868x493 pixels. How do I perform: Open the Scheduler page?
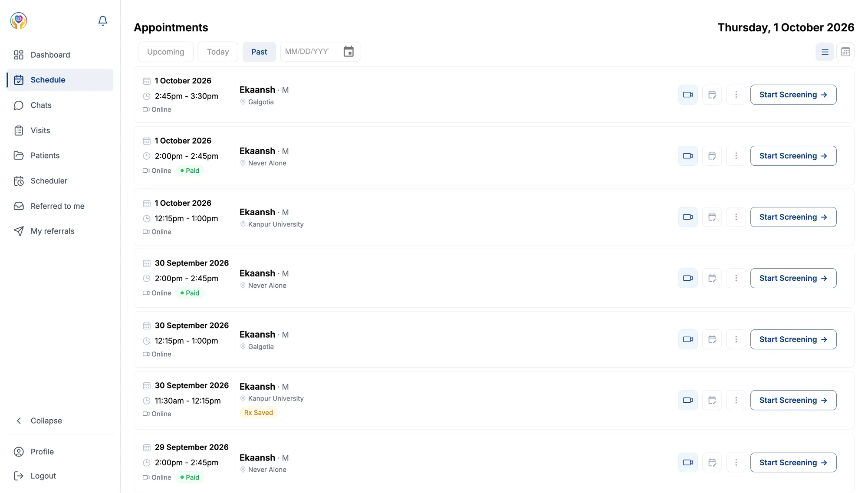(60, 181)
